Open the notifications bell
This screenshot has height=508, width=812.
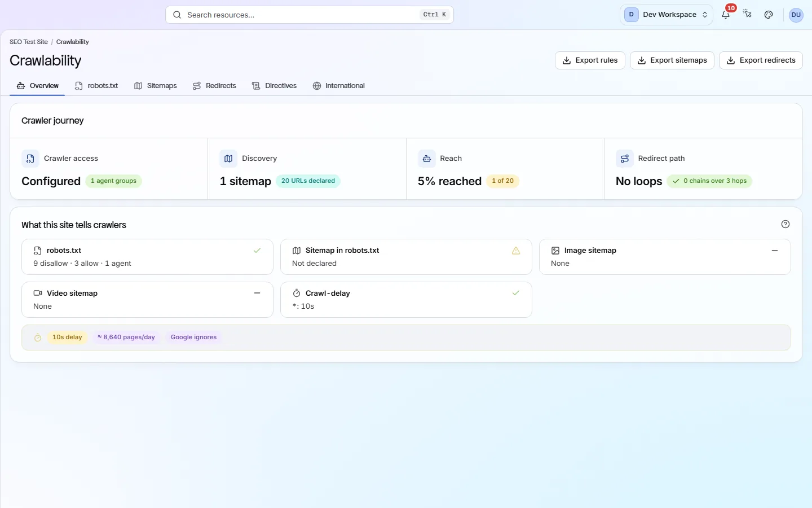[x=726, y=15]
